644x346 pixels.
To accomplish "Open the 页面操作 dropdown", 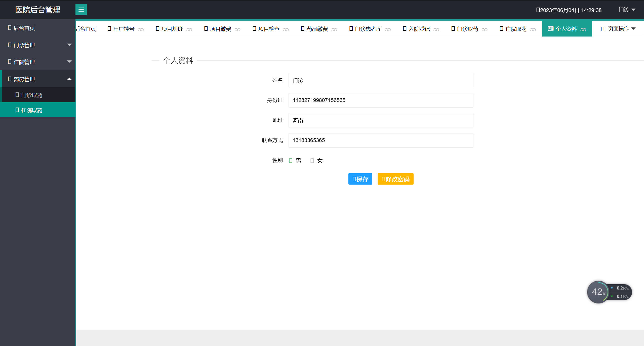I will [618, 28].
